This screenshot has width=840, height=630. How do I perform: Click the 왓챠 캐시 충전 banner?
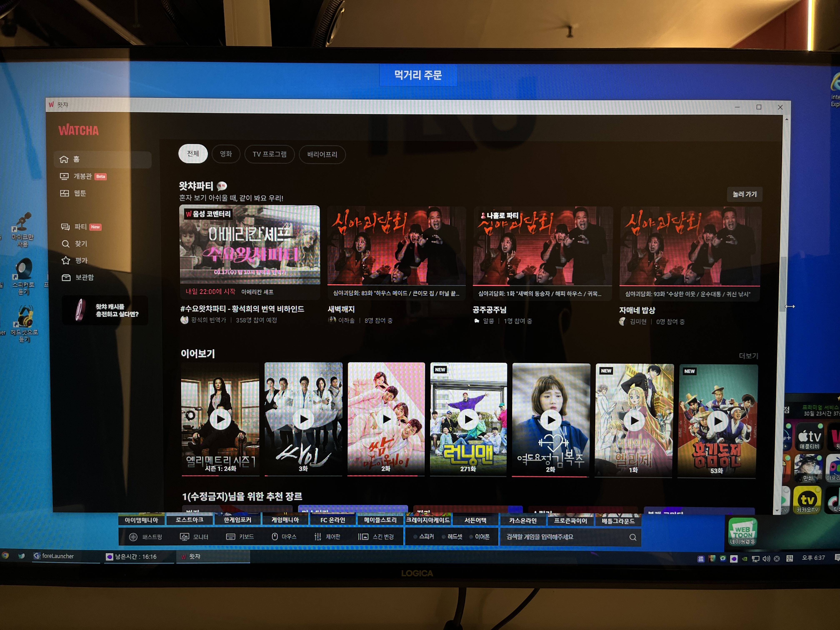tap(105, 310)
